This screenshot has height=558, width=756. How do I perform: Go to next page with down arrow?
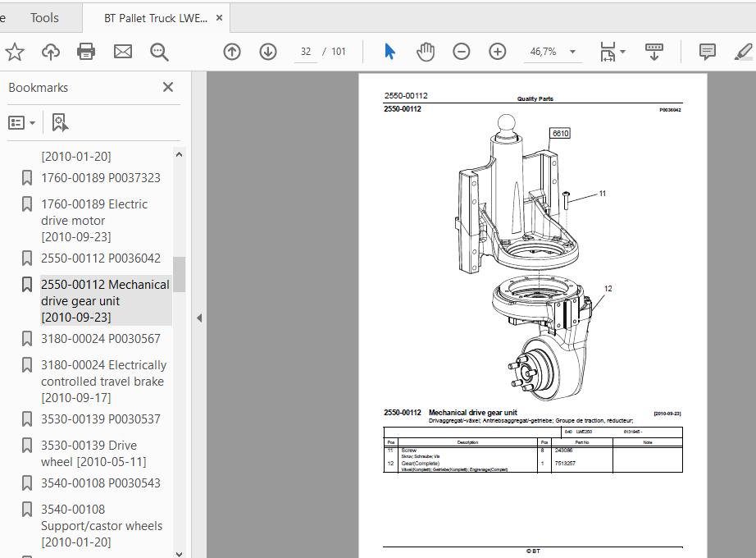(x=268, y=52)
